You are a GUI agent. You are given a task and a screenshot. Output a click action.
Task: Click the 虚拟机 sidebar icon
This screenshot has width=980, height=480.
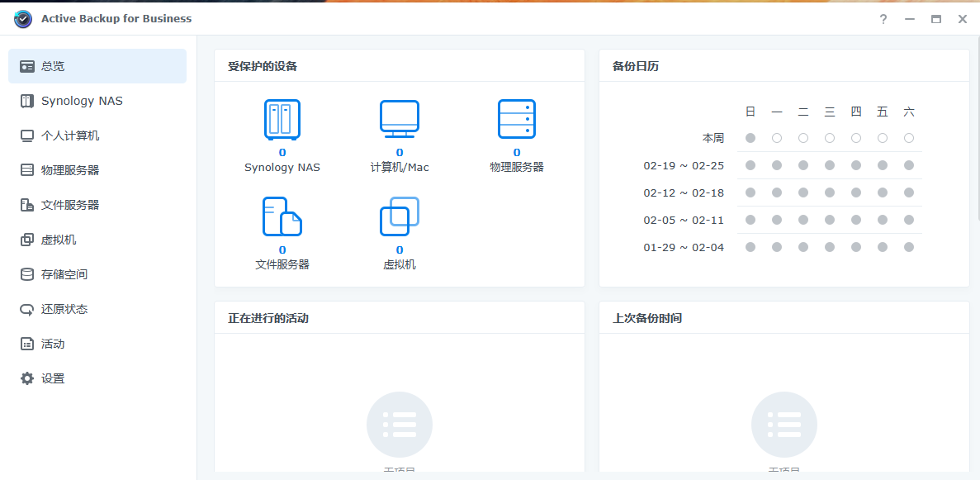27,240
